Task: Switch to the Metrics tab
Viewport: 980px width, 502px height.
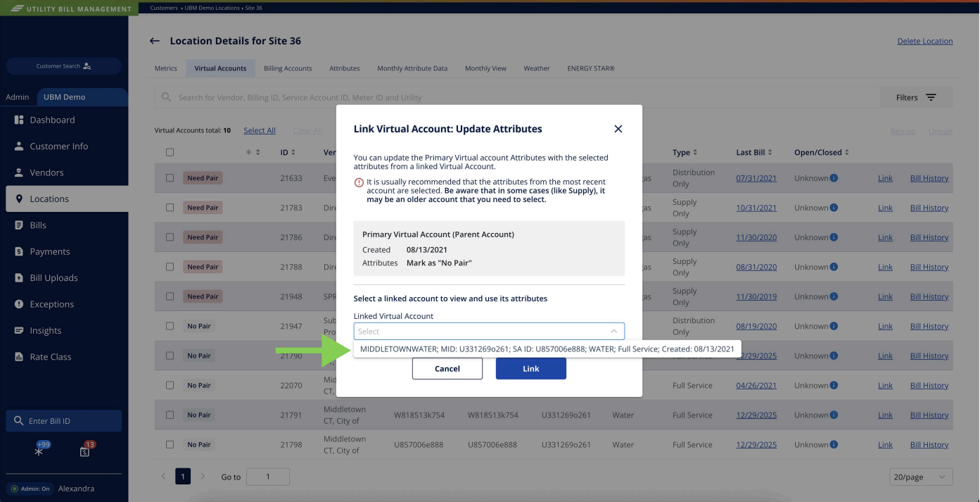Action: (x=166, y=68)
